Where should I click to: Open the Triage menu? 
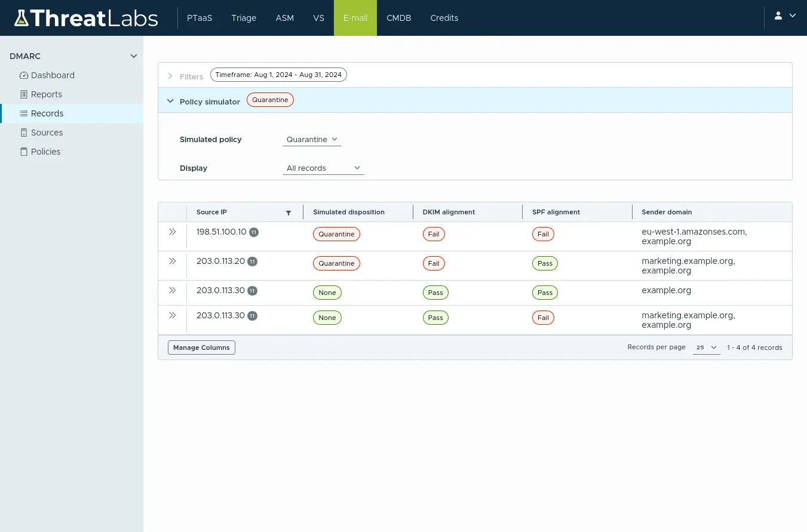(x=244, y=18)
